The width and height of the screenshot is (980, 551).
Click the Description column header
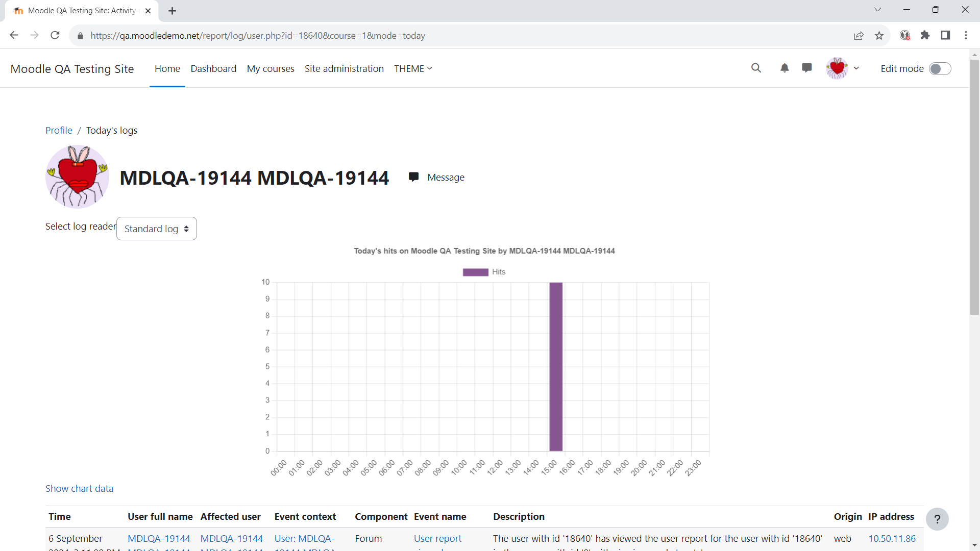(x=519, y=516)
